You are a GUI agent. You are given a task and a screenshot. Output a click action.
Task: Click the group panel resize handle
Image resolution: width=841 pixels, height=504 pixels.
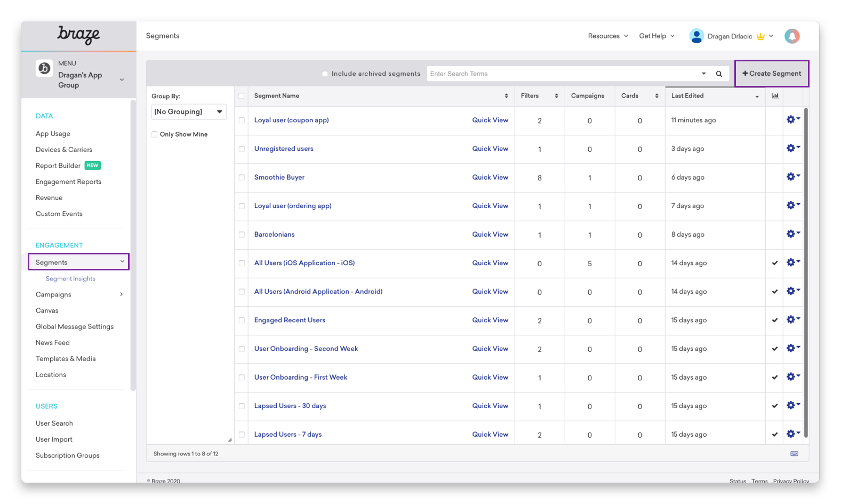point(230,439)
